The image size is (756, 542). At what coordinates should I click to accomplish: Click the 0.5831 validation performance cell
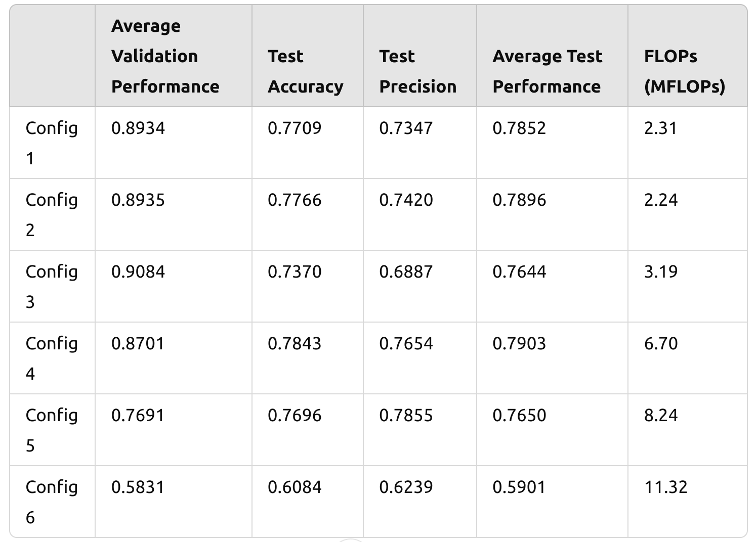coord(138,487)
